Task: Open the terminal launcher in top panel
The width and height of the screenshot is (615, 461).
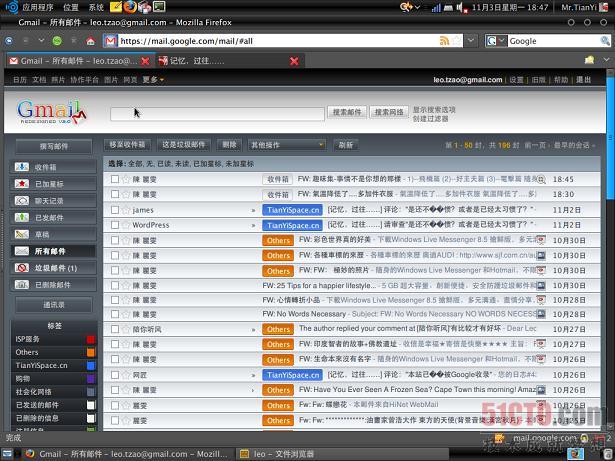Action: (159, 7)
